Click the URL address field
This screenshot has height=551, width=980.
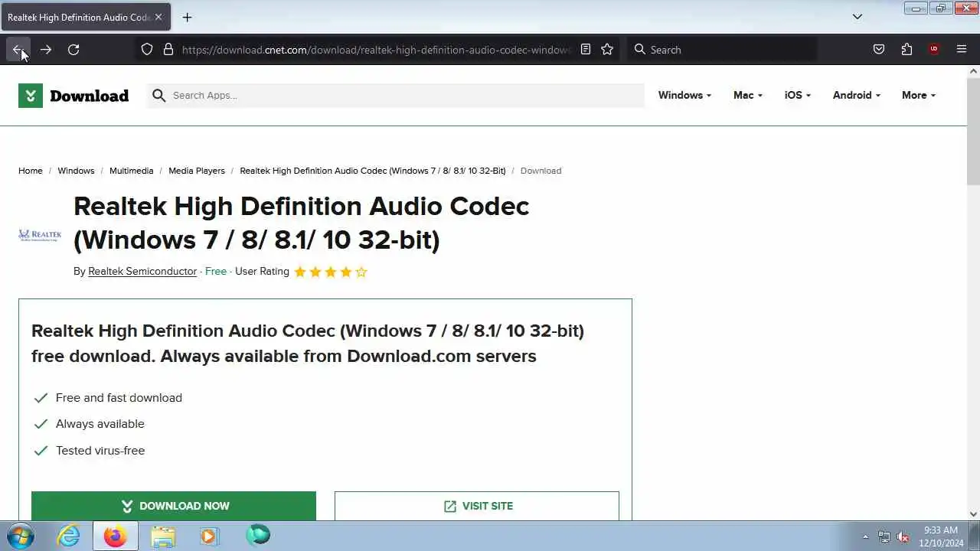375,50
